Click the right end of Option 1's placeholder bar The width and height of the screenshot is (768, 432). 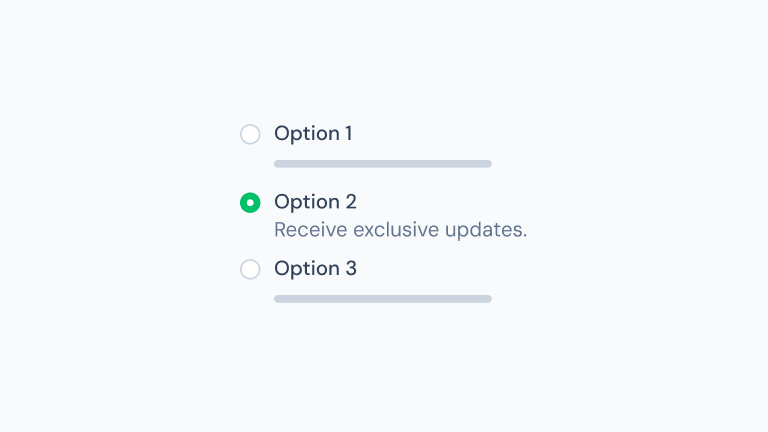click(486, 164)
